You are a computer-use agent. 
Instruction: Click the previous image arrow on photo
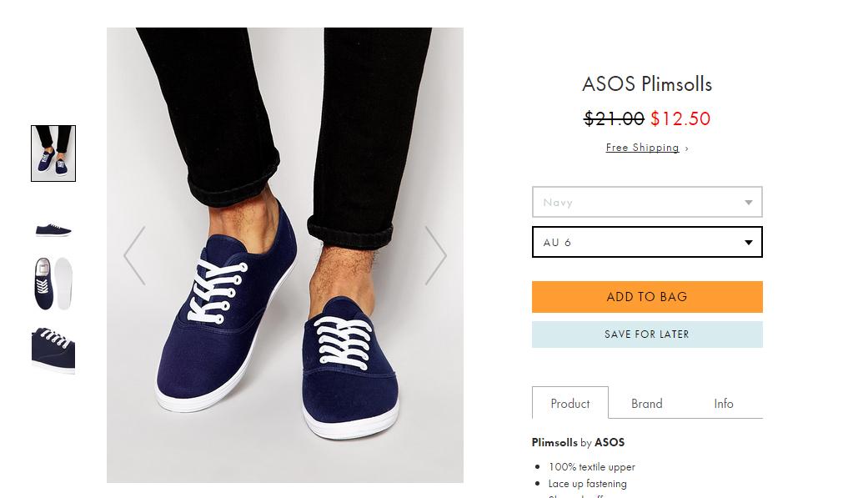click(x=135, y=255)
